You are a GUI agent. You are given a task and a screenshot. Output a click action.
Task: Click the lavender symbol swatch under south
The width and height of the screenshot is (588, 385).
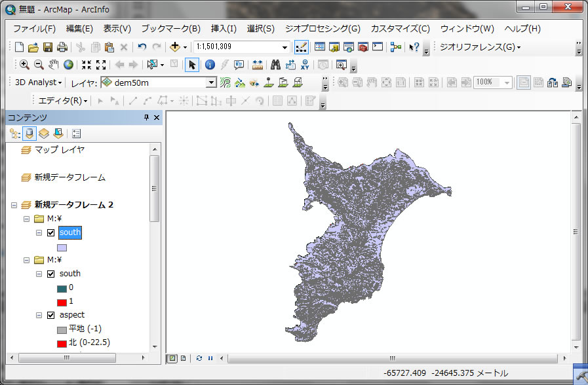point(62,248)
